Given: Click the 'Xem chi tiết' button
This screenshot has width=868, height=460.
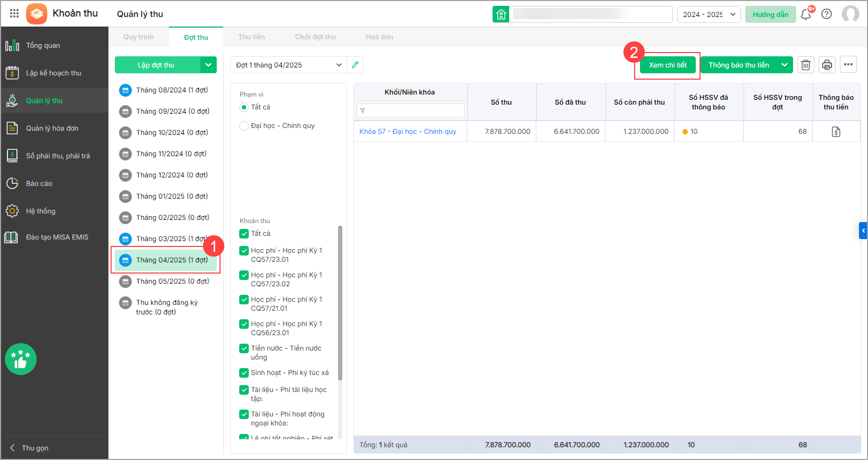Looking at the screenshot, I should coord(668,65).
